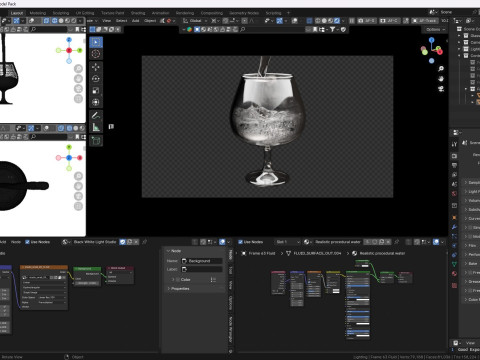Click main viewport pan hand gizmo
Screen dimensions: 480x360
[x=441, y=79]
